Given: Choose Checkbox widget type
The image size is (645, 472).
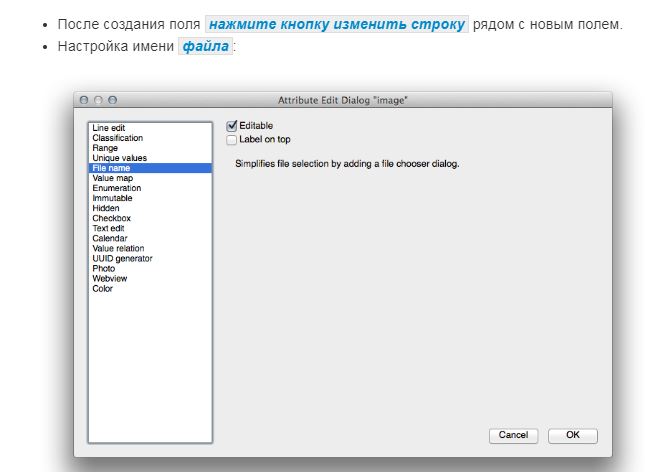Looking at the screenshot, I should pos(150,218).
